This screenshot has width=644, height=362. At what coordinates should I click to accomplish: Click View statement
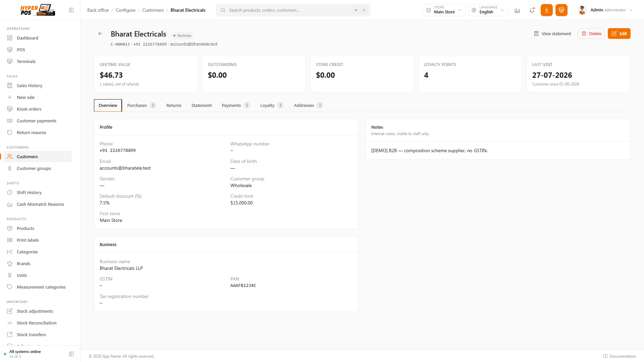pos(552,34)
